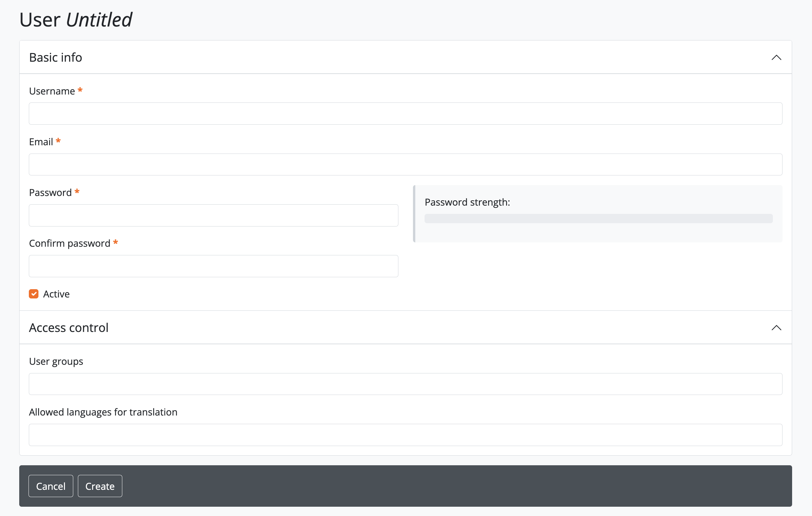Open the User groups selection field

[x=405, y=384]
